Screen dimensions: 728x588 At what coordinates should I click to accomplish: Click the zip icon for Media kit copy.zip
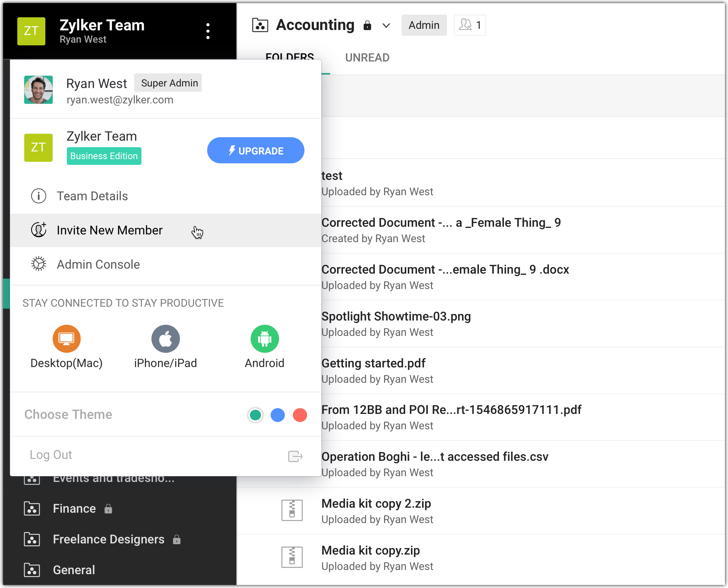(292, 557)
